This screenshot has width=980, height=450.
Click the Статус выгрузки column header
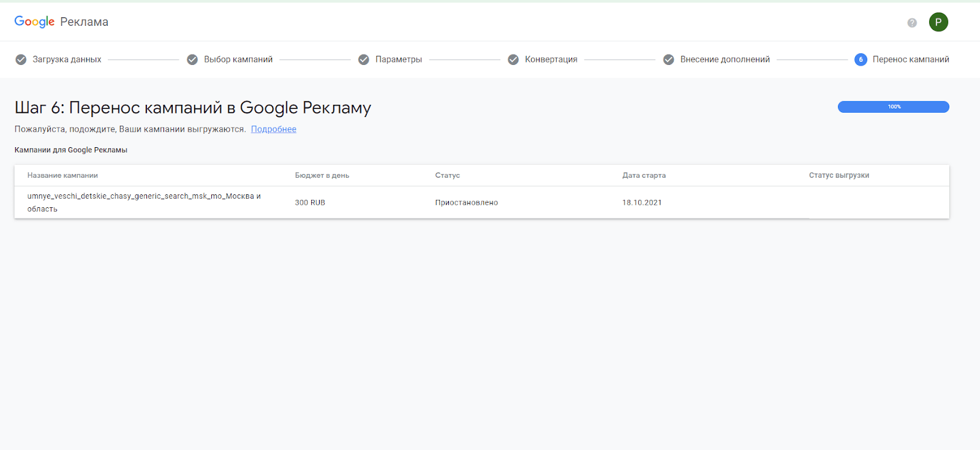[x=839, y=175]
